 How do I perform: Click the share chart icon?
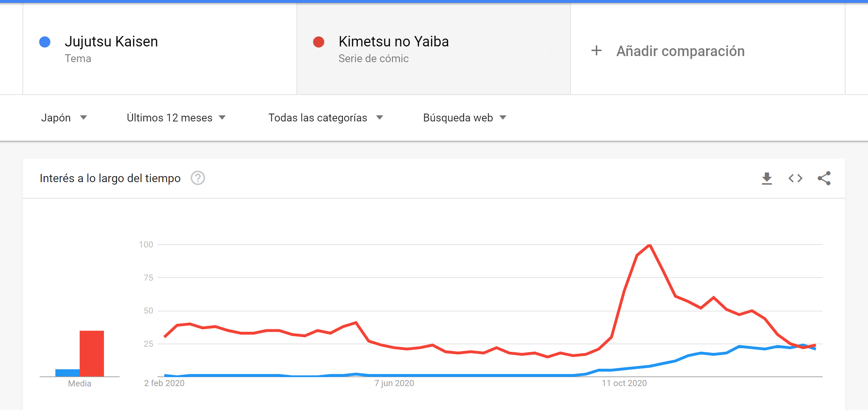(x=824, y=178)
